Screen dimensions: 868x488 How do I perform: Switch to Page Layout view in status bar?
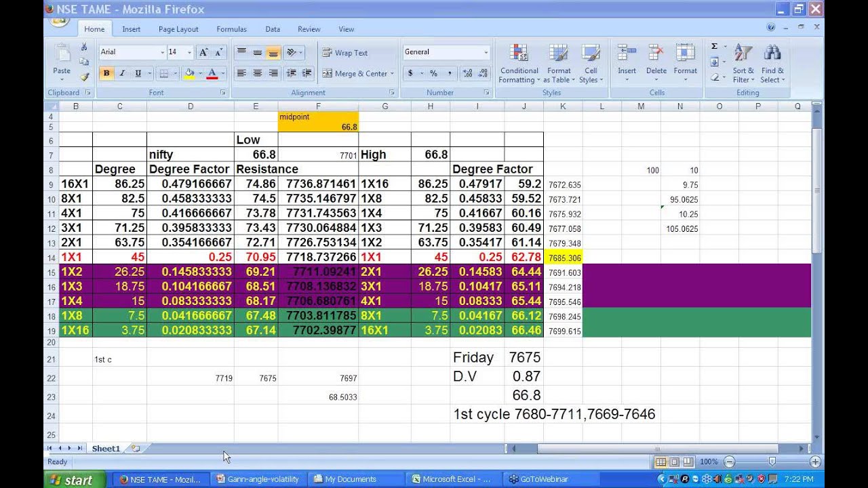pyautogui.click(x=674, y=462)
